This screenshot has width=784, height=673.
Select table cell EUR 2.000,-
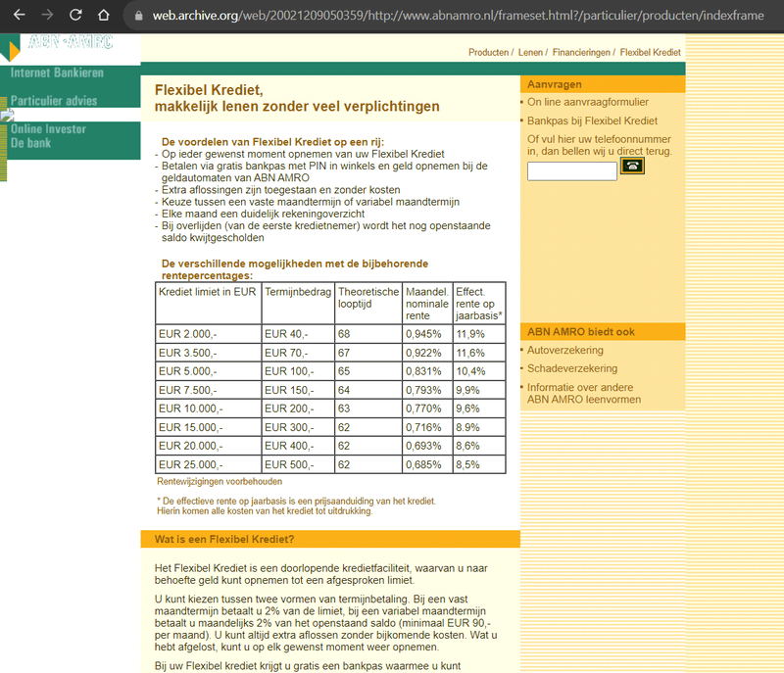(208, 334)
